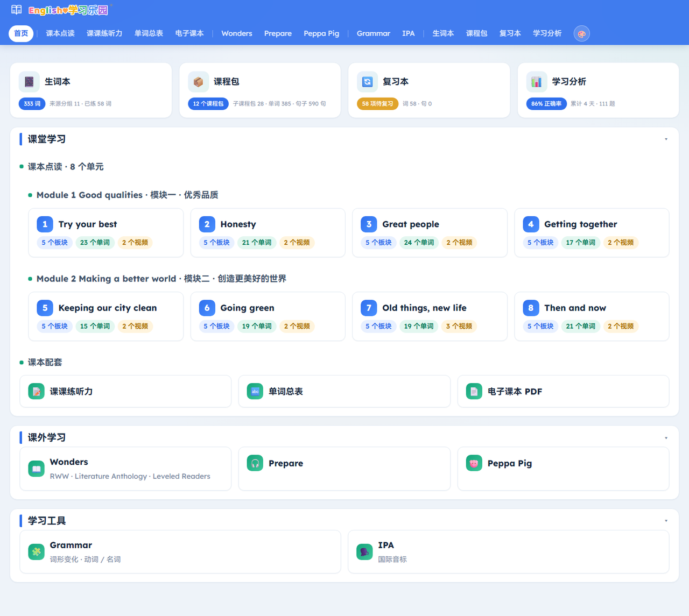Click the number 6 badge of Going green
Image resolution: width=689 pixels, height=616 pixels.
(x=207, y=308)
